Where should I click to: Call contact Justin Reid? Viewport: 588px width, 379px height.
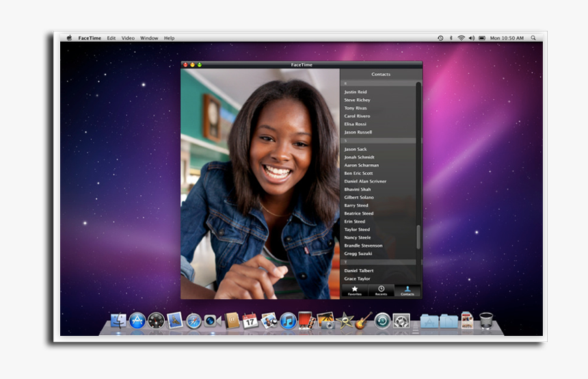tap(356, 92)
